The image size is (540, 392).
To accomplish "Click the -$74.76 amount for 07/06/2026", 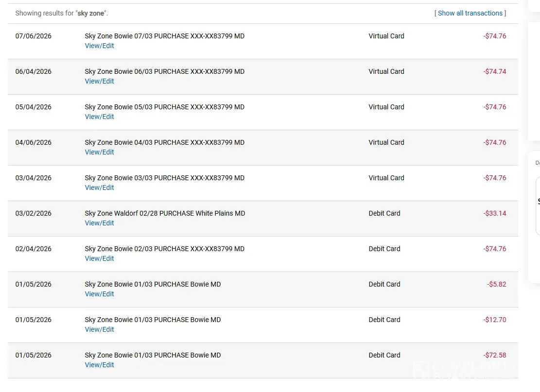I will (x=494, y=36).
